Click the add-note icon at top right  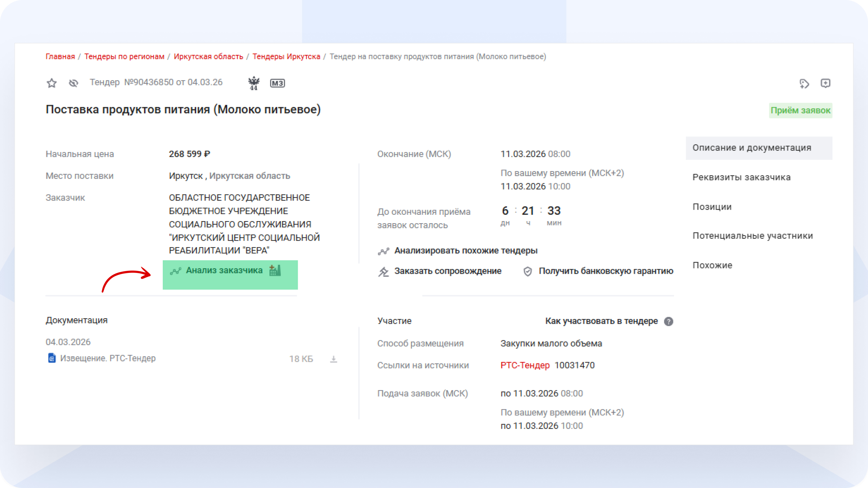point(826,84)
